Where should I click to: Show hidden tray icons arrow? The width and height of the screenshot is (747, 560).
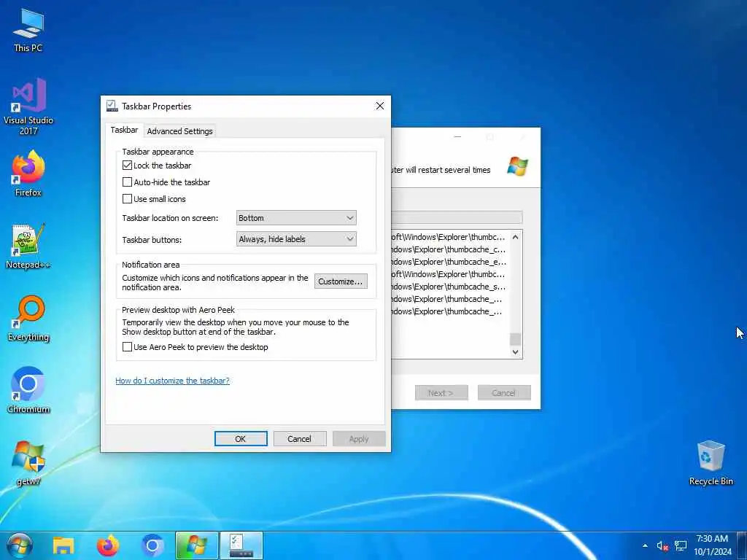(x=645, y=545)
